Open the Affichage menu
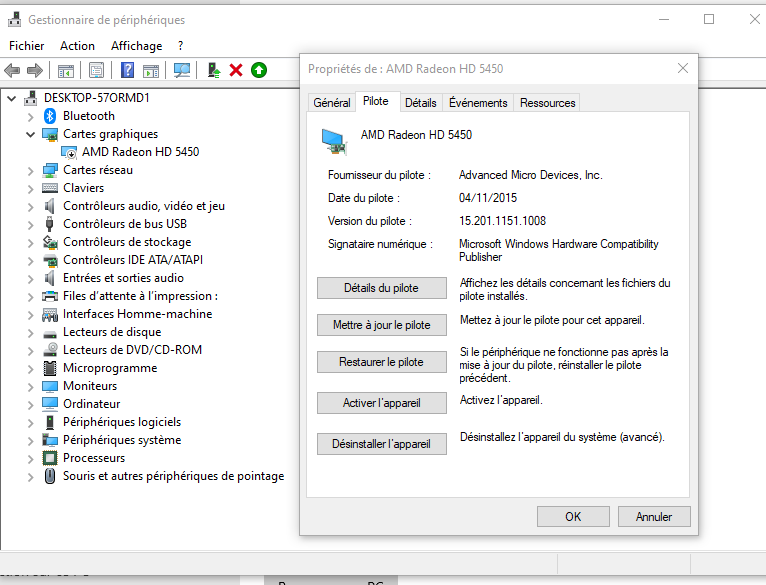 (x=136, y=46)
